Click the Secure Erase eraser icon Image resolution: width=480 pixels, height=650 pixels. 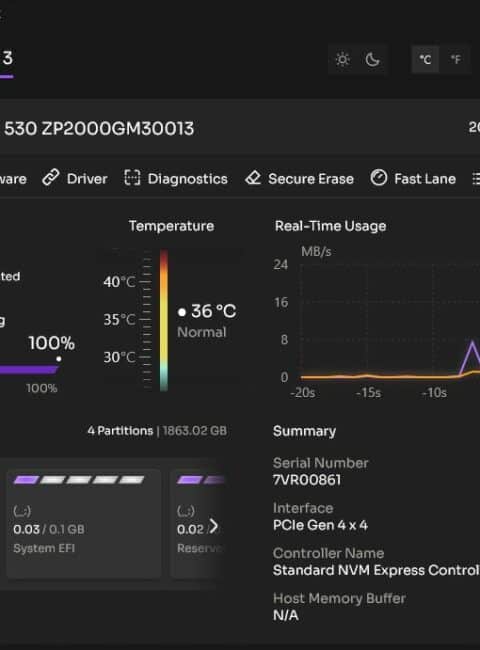pos(253,178)
